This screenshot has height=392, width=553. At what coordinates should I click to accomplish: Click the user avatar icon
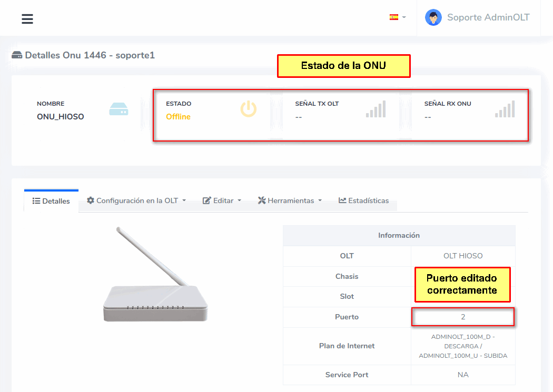tap(433, 17)
